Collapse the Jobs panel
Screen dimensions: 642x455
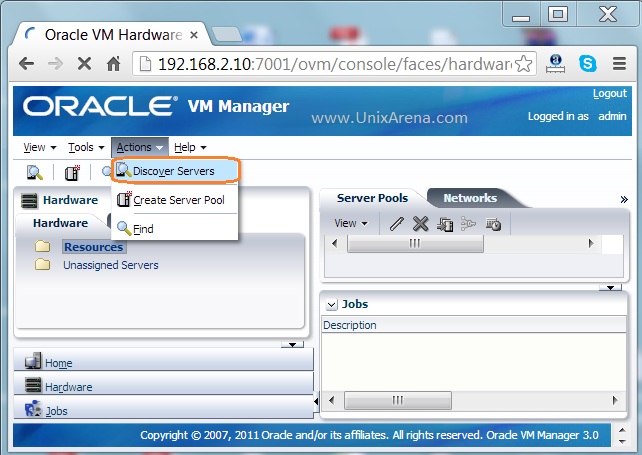tap(331, 304)
